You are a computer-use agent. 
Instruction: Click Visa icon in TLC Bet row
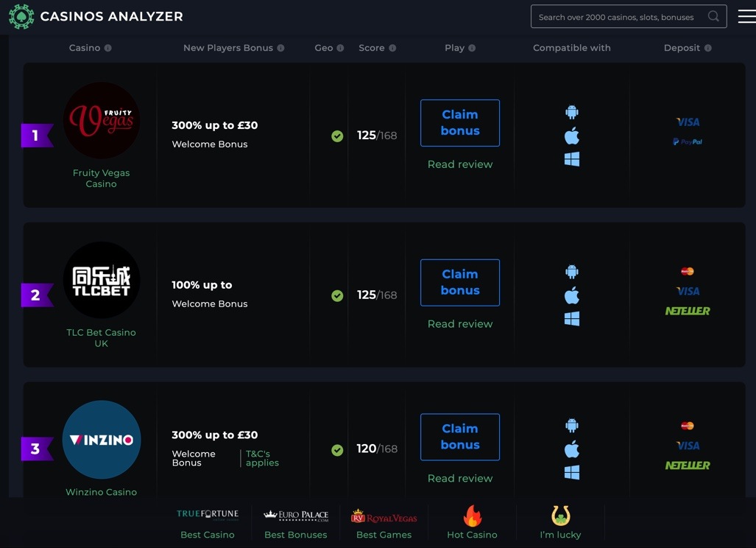click(688, 292)
